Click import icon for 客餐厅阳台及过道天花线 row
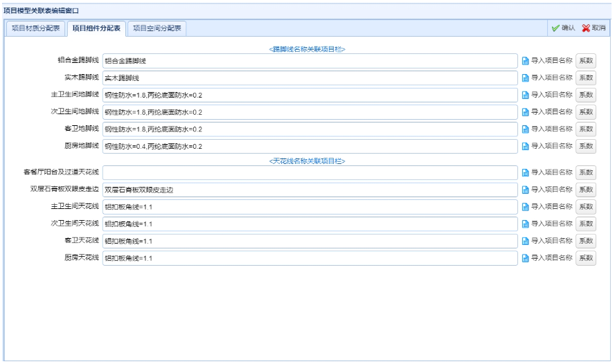Image resolution: width=615 pixels, height=364 pixels. [526, 172]
